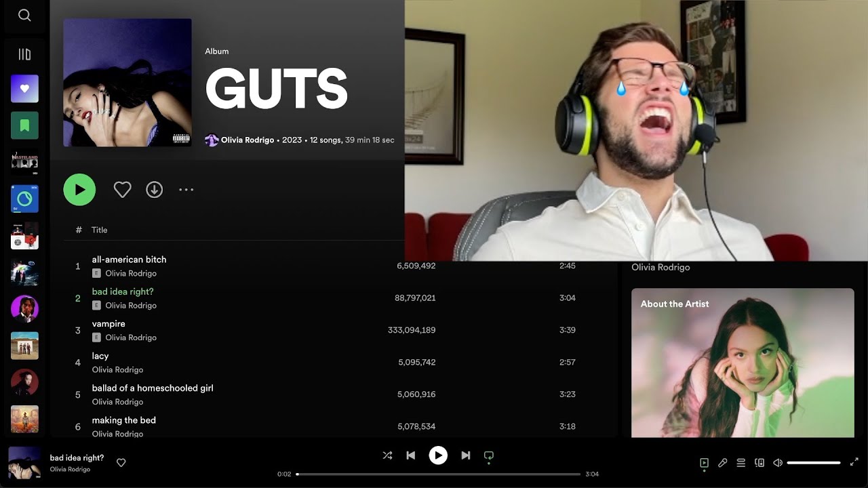Screen dimensions: 868x488
Task: Click play count 88,797,021
Action: pos(415,298)
